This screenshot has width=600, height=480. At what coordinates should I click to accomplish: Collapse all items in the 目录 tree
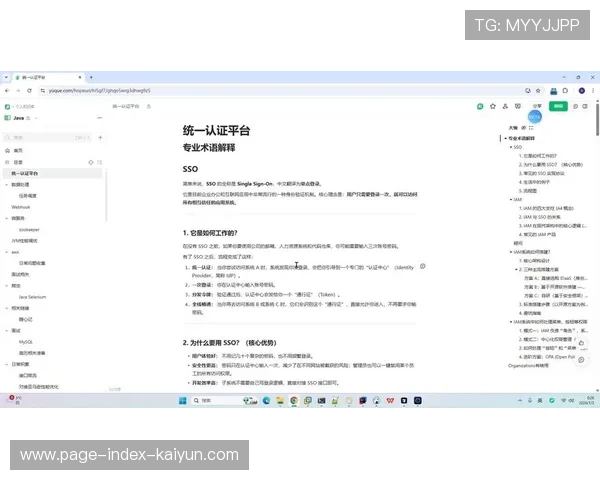(99, 162)
